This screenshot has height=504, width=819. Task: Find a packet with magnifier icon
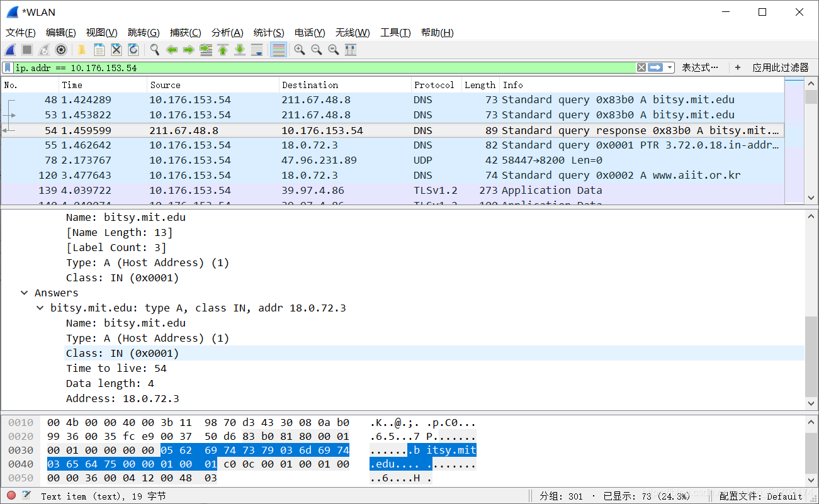(154, 50)
